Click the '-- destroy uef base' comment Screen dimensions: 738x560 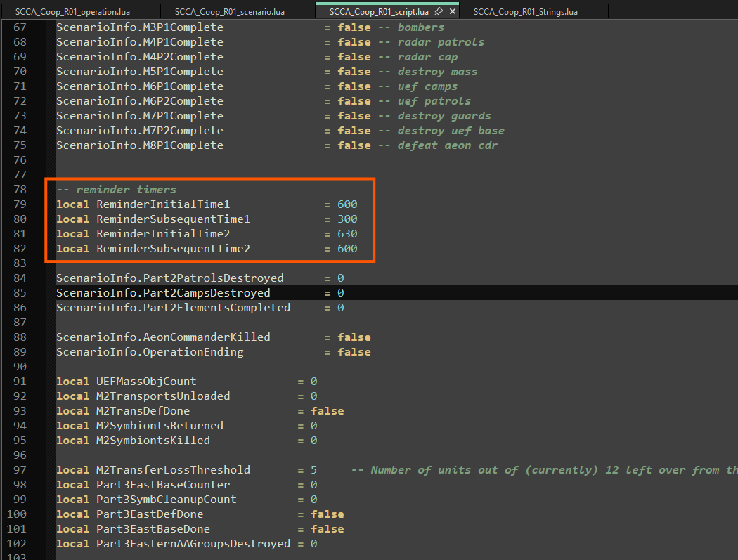[441, 131]
